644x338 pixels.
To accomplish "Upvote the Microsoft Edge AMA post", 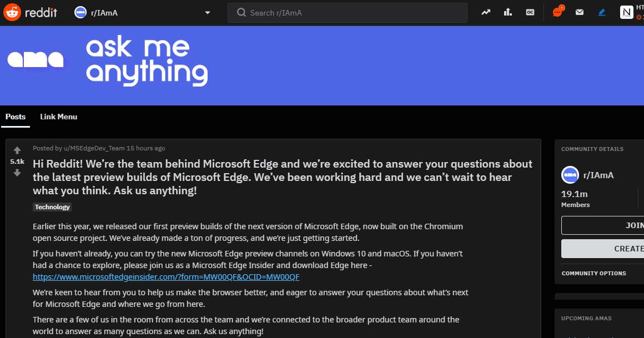I will tap(17, 150).
